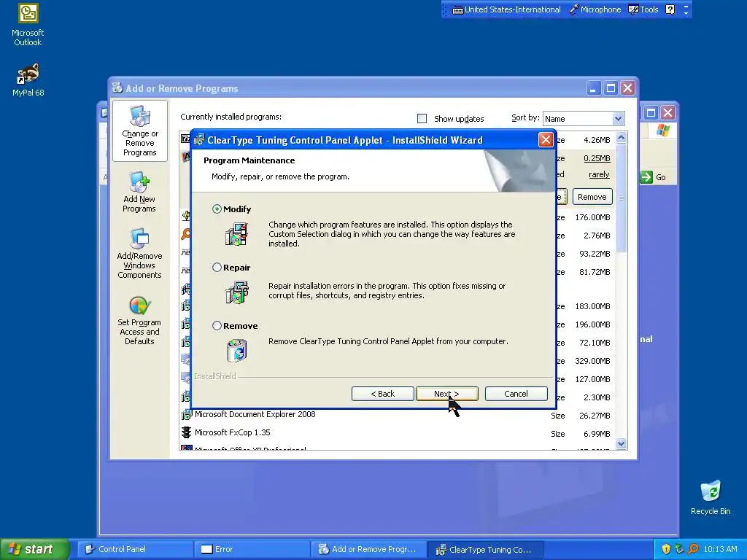Click Microphone on the language bar
The height and width of the screenshot is (560, 747).
pos(595,9)
